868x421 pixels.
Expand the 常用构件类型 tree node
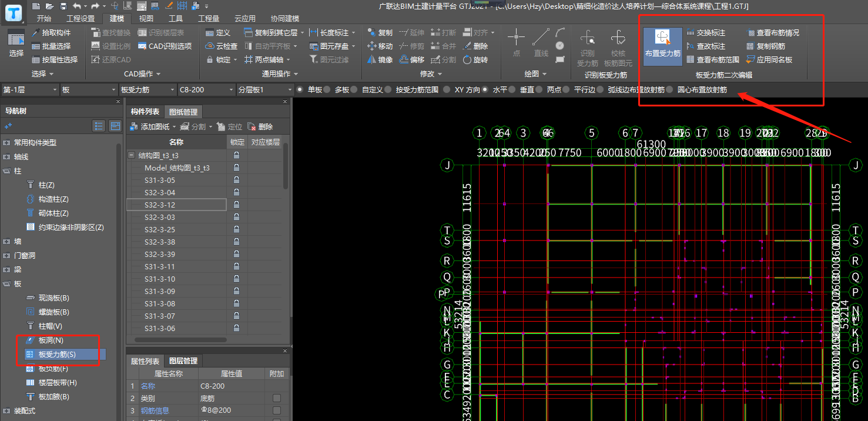tap(6, 142)
